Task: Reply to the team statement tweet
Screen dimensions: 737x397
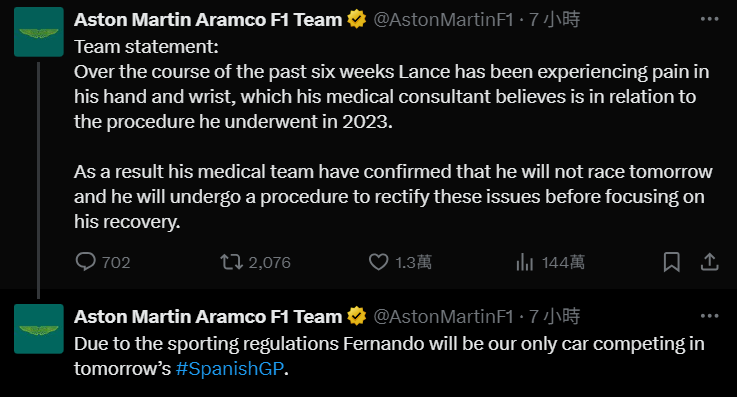Action: pos(86,262)
